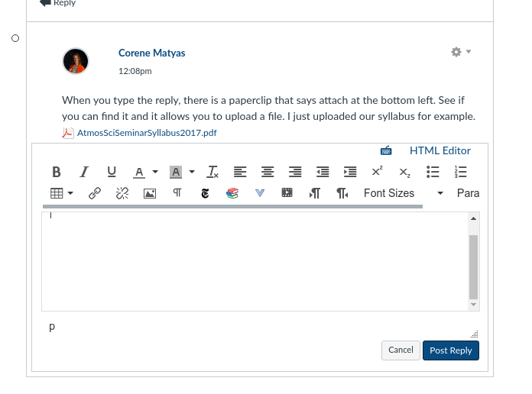Open the Paragraph format dropdown
Screen dimensions: 532x394
(x=469, y=193)
